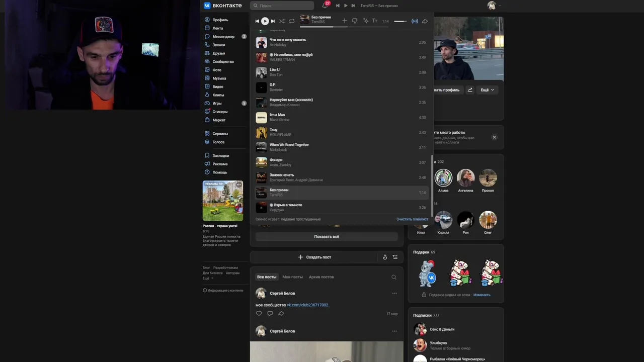Click the Помощь sidebar icon

point(207,172)
